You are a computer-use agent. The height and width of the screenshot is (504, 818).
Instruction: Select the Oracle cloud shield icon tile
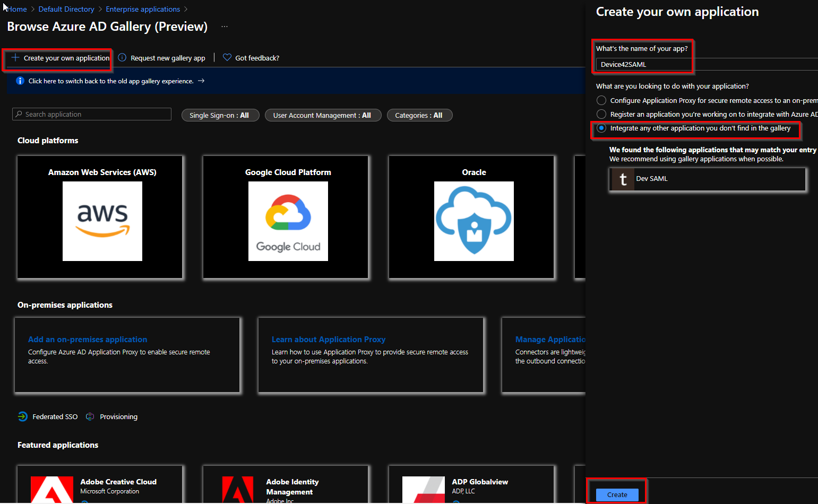coord(473,221)
